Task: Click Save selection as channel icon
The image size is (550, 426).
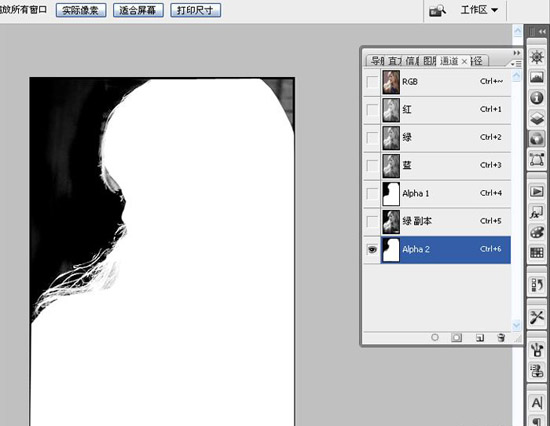Action: pos(456,338)
